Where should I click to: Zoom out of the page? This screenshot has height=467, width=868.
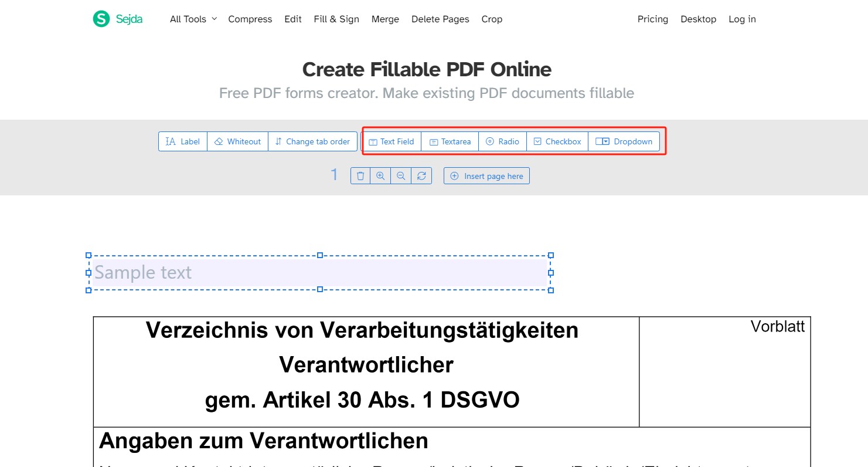[x=401, y=176]
